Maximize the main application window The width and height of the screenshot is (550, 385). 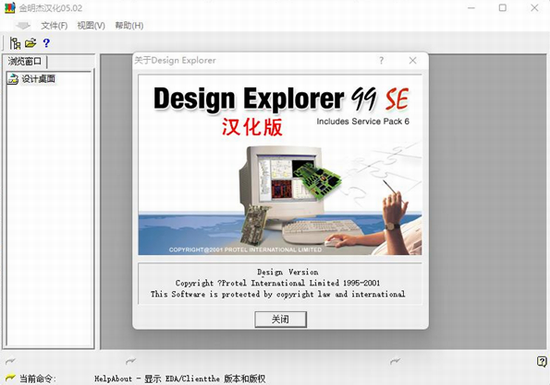(502, 8)
